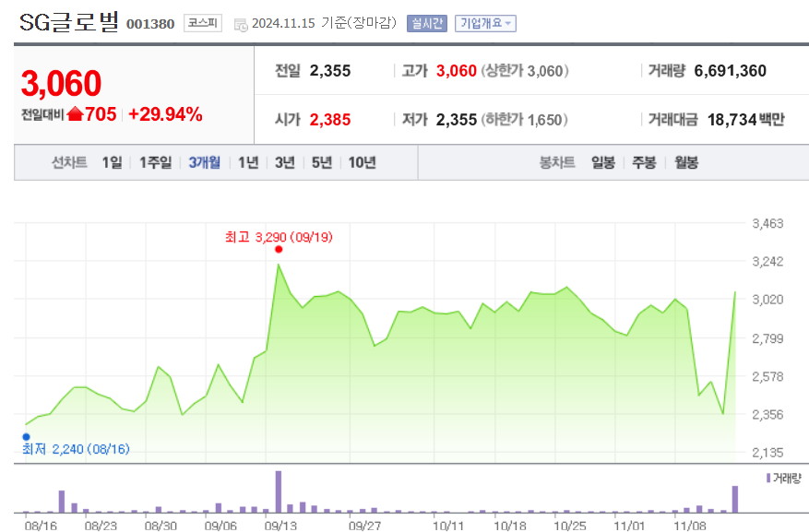Image resolution: width=809 pixels, height=532 pixels.
Task: Select the 1주일 line chart tab
Action: [155, 162]
